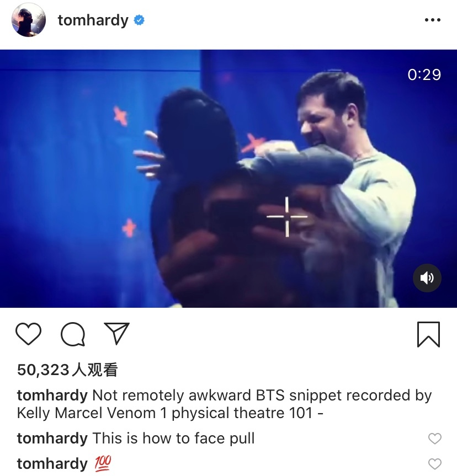Save the post with the bookmark icon

[x=428, y=334]
